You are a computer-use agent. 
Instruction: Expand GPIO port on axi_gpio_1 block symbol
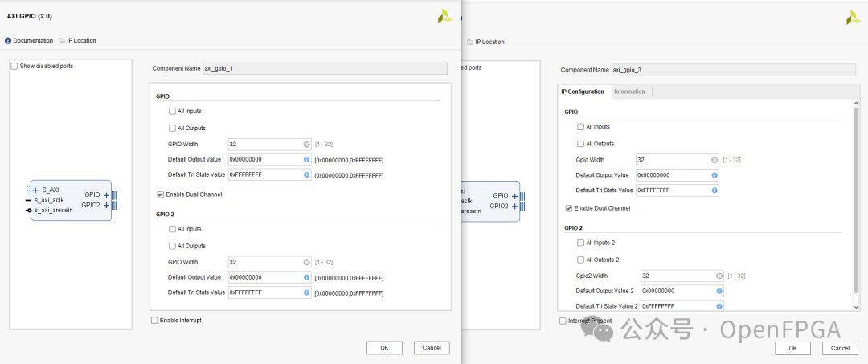106,195
